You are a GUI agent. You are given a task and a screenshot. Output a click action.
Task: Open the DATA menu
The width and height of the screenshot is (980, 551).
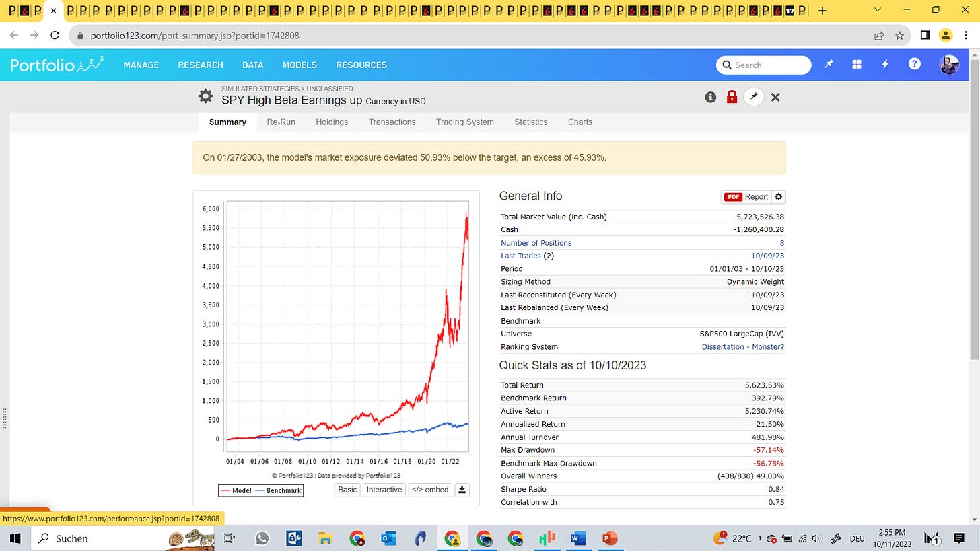pos(253,65)
